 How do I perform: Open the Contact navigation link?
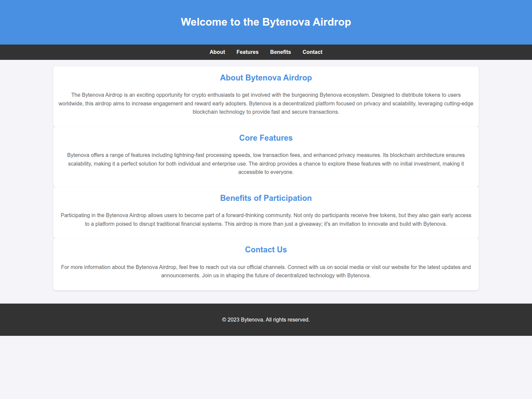(312, 52)
